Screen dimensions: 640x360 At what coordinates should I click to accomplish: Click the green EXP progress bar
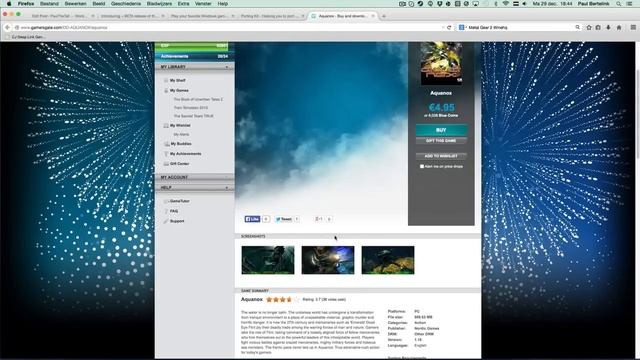click(x=191, y=46)
